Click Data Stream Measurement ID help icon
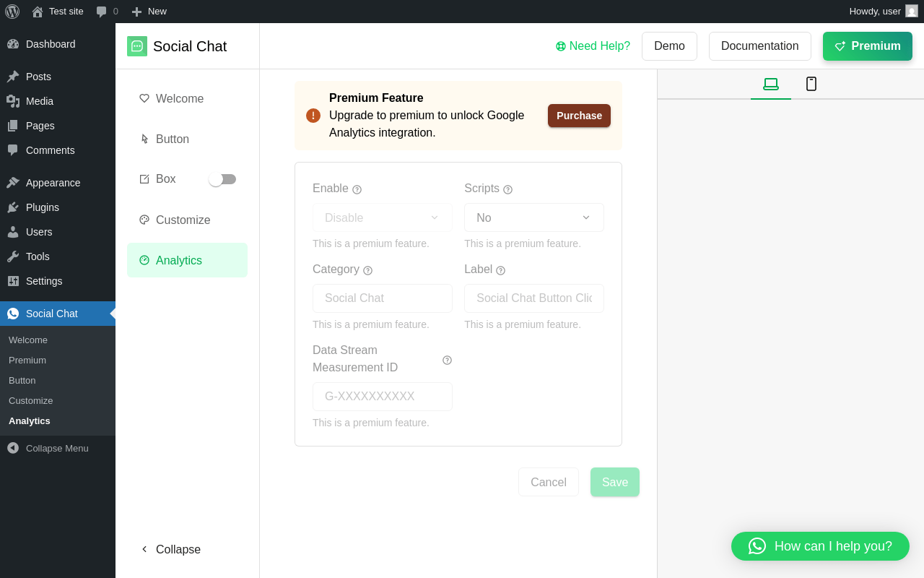This screenshot has width=924, height=578. coord(447,360)
